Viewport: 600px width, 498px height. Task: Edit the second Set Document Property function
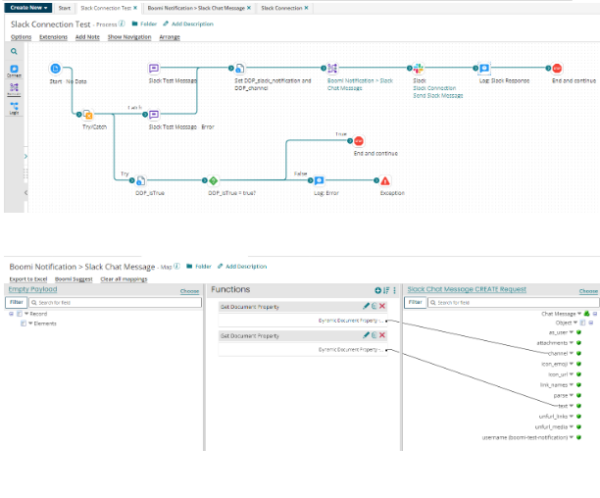[366, 335]
